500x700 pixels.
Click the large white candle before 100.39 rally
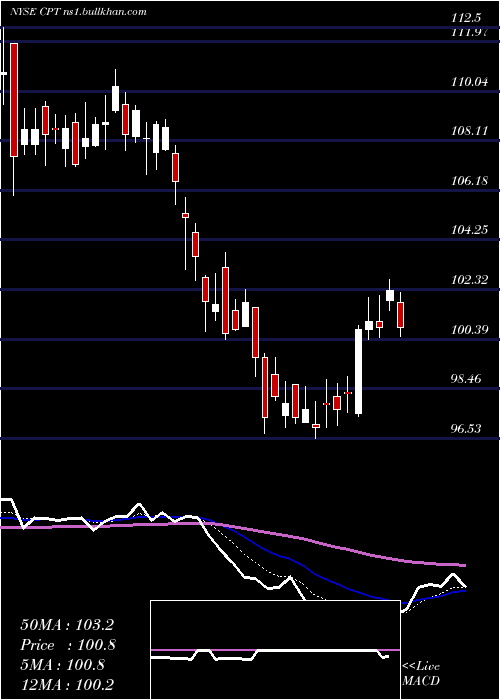(358, 372)
